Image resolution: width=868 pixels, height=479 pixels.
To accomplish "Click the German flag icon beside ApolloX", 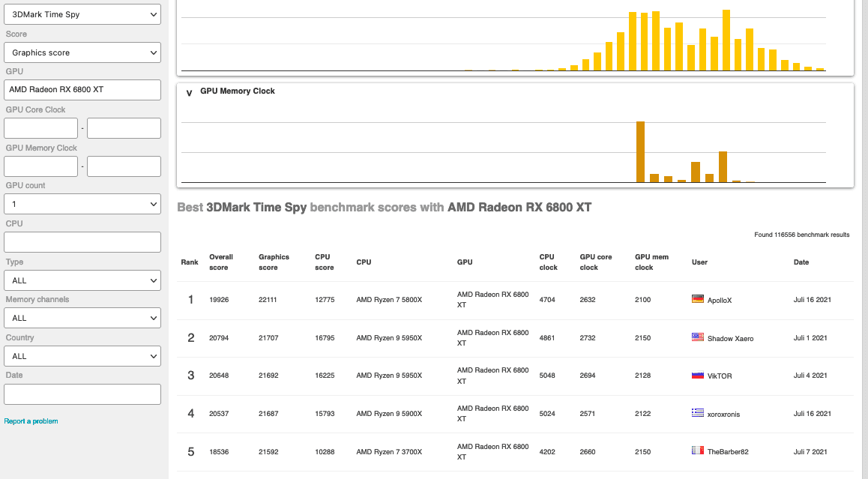I will click(x=698, y=299).
